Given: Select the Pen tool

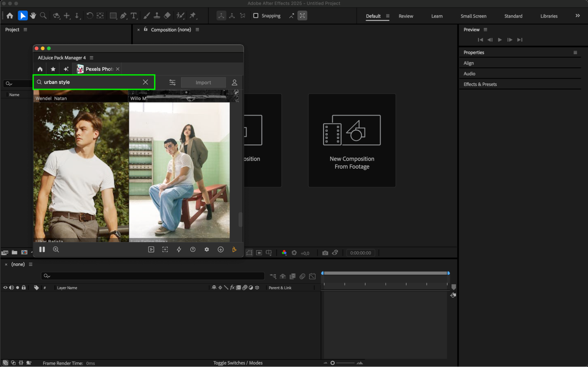Looking at the screenshot, I should (124, 16).
